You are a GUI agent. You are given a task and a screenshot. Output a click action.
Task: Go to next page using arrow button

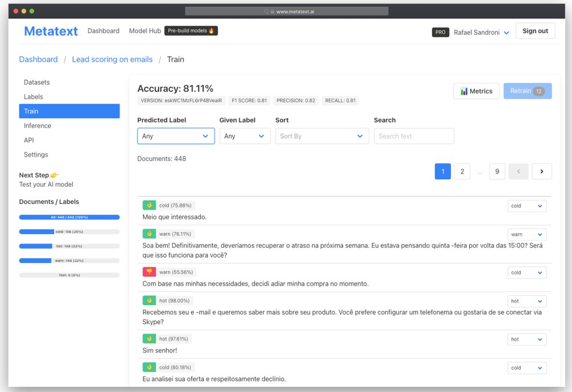(542, 171)
